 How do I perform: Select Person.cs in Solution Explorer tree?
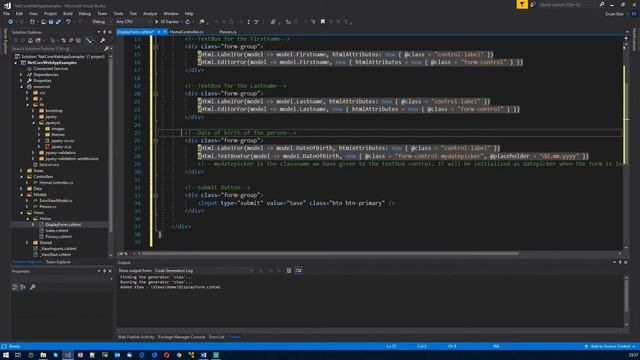tap(48, 207)
